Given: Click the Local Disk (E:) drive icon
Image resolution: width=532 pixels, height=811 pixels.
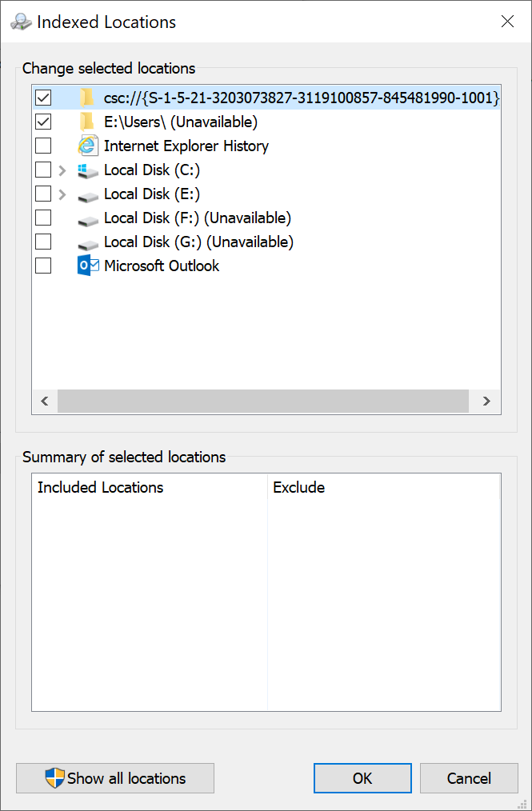Looking at the screenshot, I should 88,194.
